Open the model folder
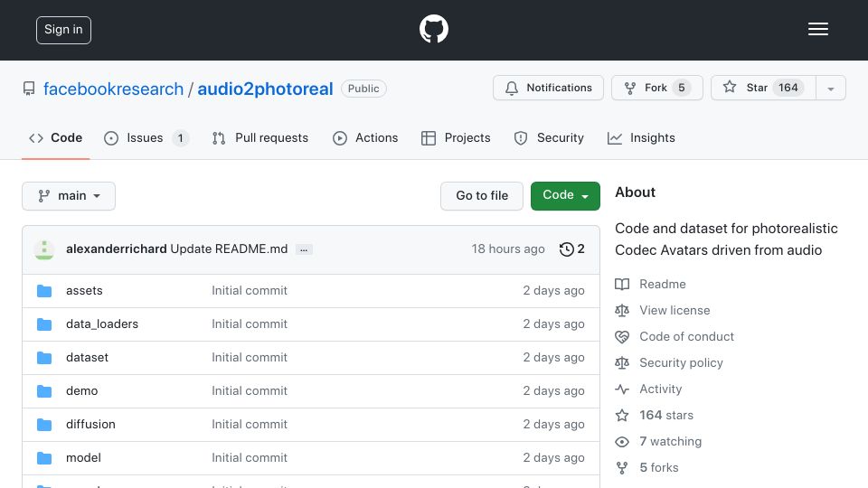This screenshot has width=868, height=488. [x=83, y=457]
